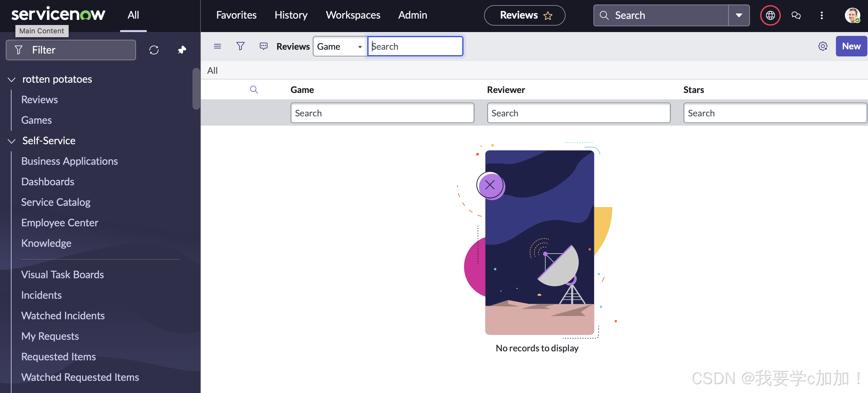Toggle the Reviews favorite star
The width and height of the screenshot is (868, 393).
coord(548,15)
